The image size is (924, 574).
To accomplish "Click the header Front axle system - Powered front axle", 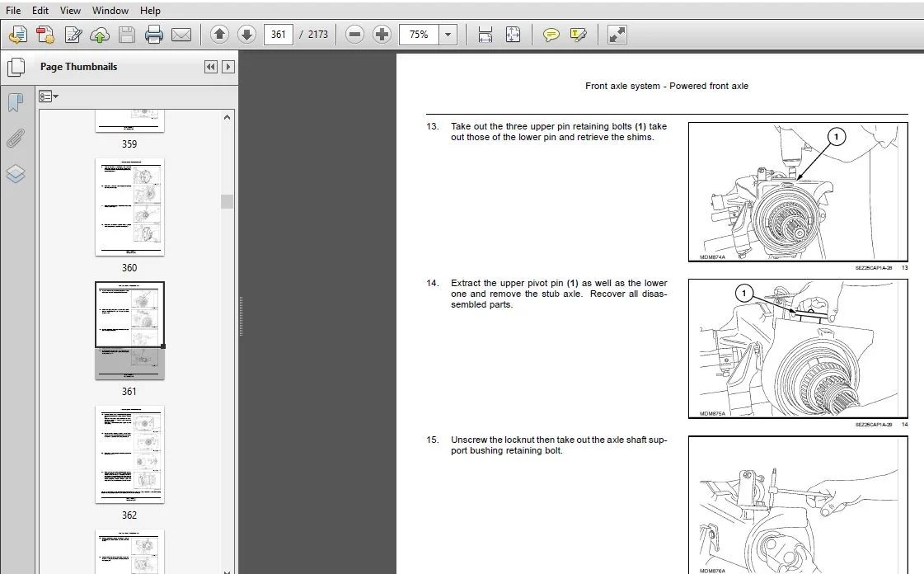I will coord(667,86).
